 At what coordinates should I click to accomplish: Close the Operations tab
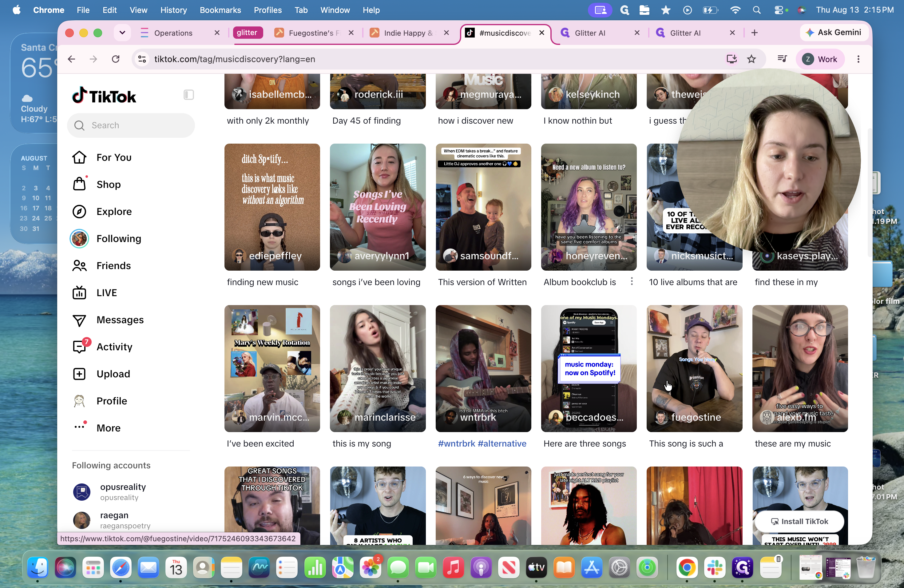pos(217,33)
